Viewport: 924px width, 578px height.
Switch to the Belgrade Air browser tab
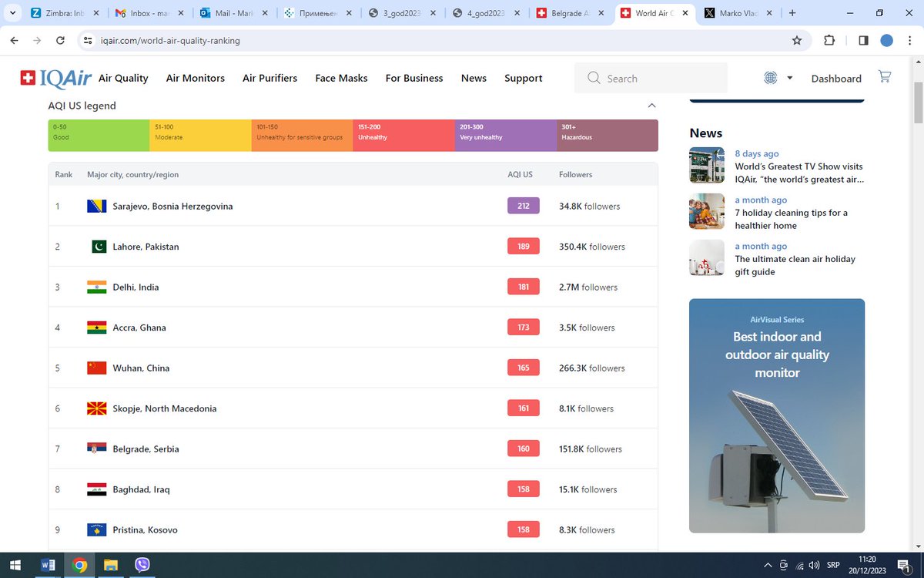(570, 13)
